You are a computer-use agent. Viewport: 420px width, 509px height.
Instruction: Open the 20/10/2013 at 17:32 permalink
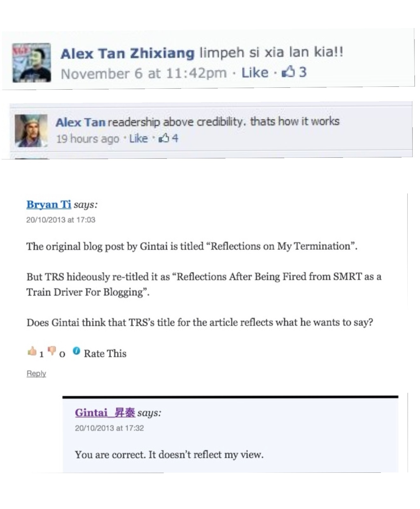pos(109,428)
